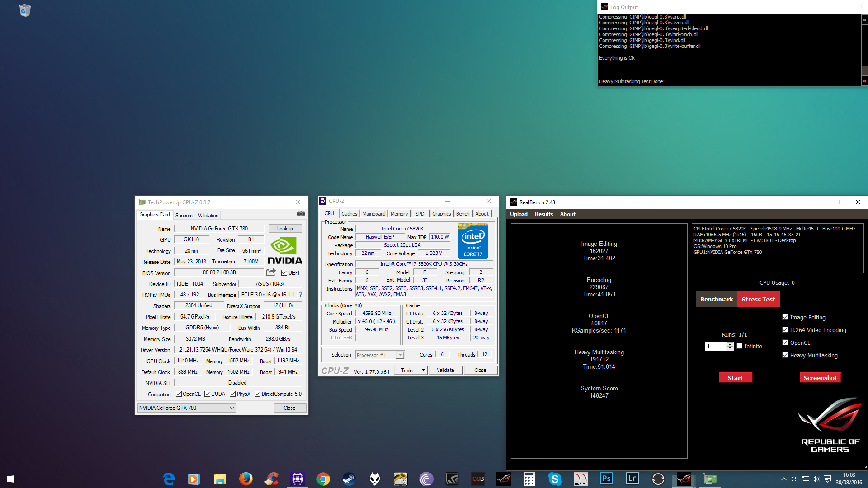Select the Stress Test button in RealBench
The width and height of the screenshot is (868, 488).
[758, 299]
